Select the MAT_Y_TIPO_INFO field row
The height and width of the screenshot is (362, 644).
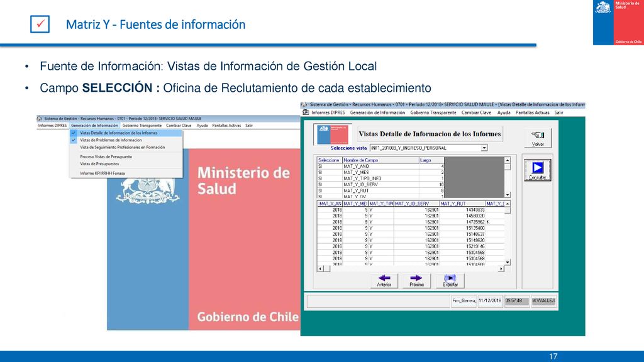point(380,178)
